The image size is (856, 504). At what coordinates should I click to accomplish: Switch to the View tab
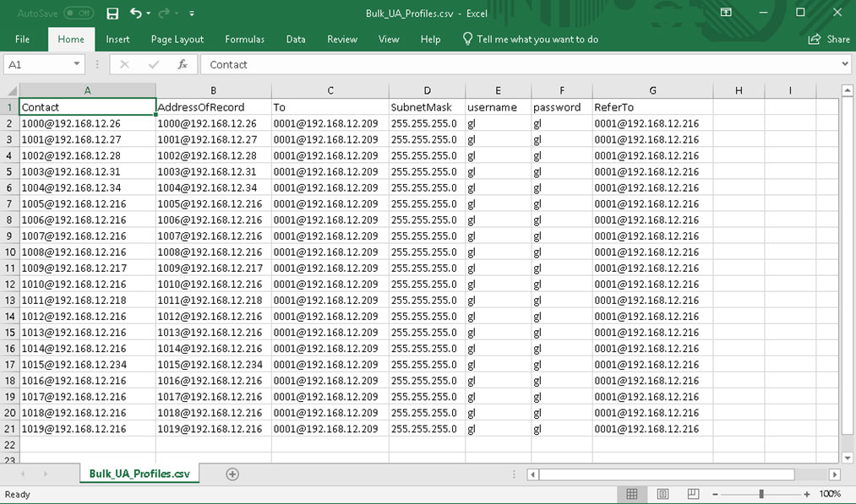tap(389, 40)
